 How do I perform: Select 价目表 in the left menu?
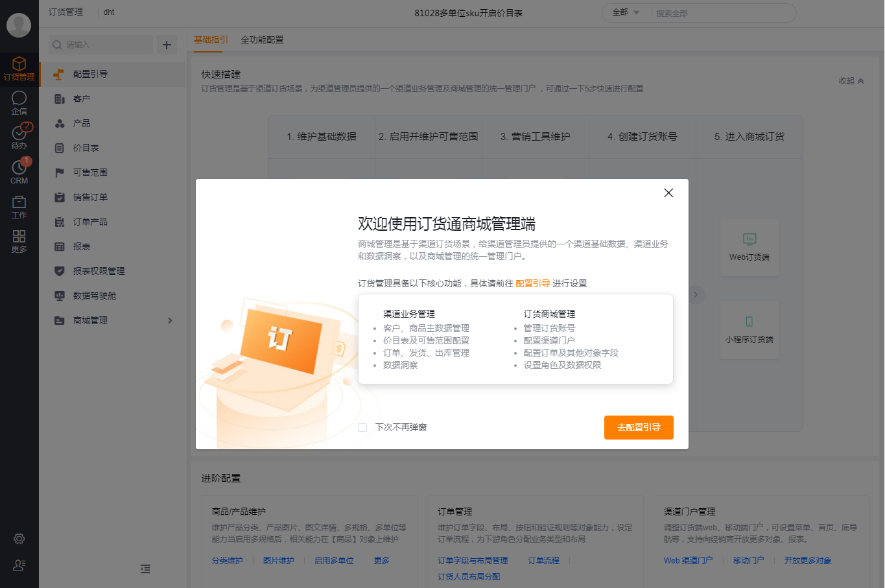click(86, 148)
